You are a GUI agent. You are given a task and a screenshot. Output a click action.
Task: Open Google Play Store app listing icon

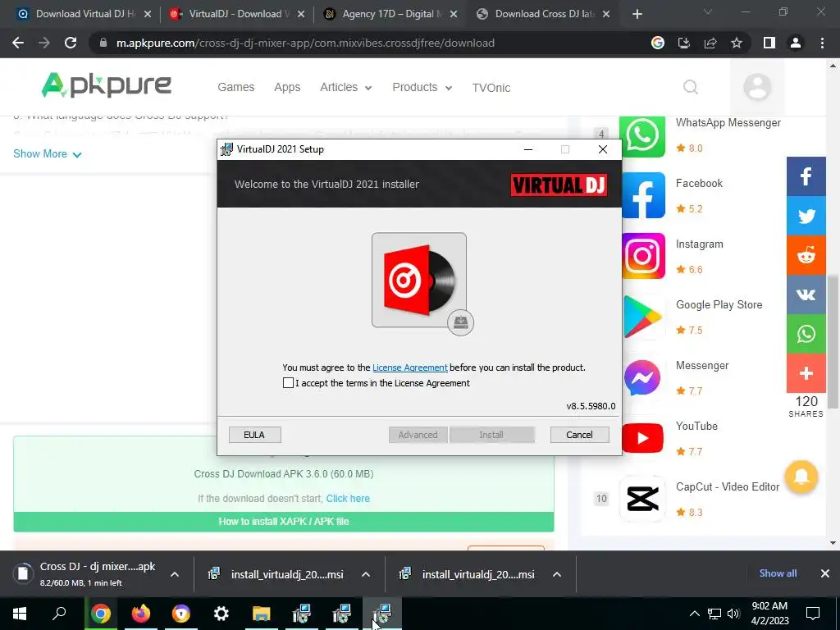click(x=643, y=317)
